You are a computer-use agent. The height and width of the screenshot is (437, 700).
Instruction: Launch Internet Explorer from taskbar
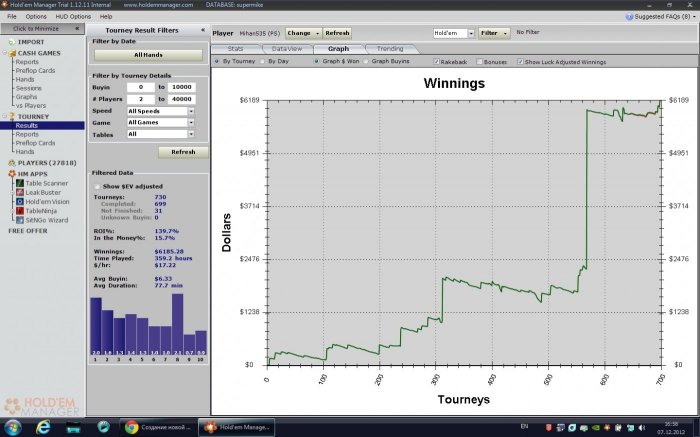point(43,427)
